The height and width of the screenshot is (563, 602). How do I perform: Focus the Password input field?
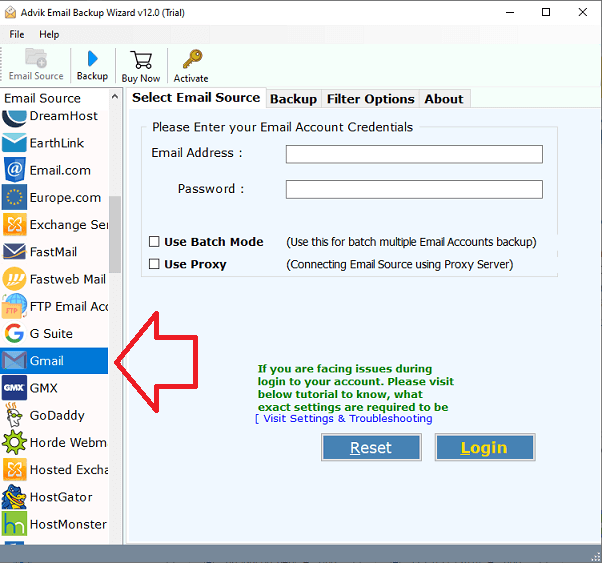(414, 189)
